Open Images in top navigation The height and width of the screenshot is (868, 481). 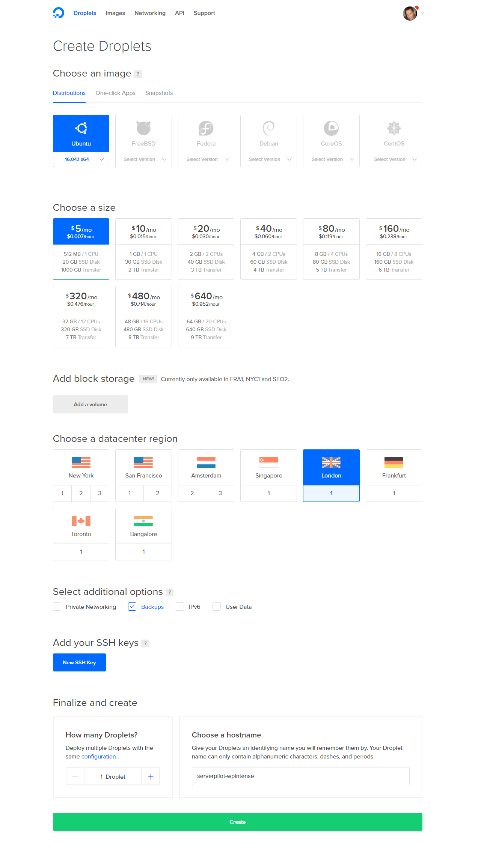[115, 13]
